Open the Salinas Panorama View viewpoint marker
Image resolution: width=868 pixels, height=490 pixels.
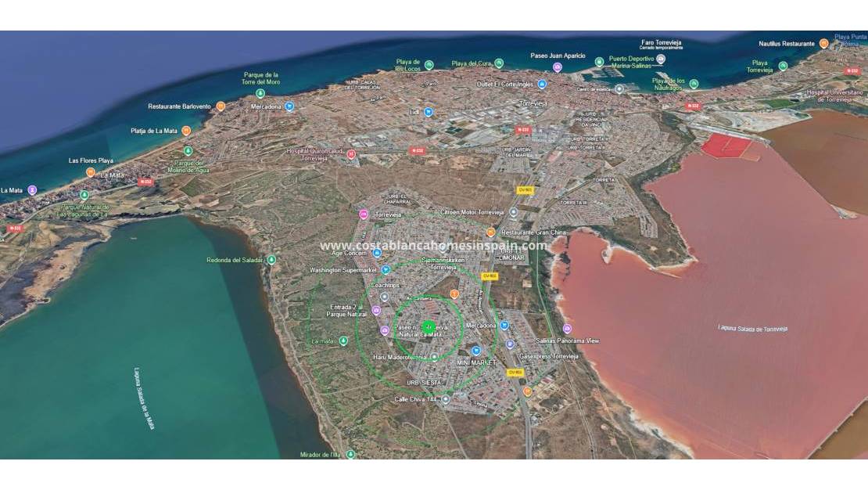click(565, 330)
